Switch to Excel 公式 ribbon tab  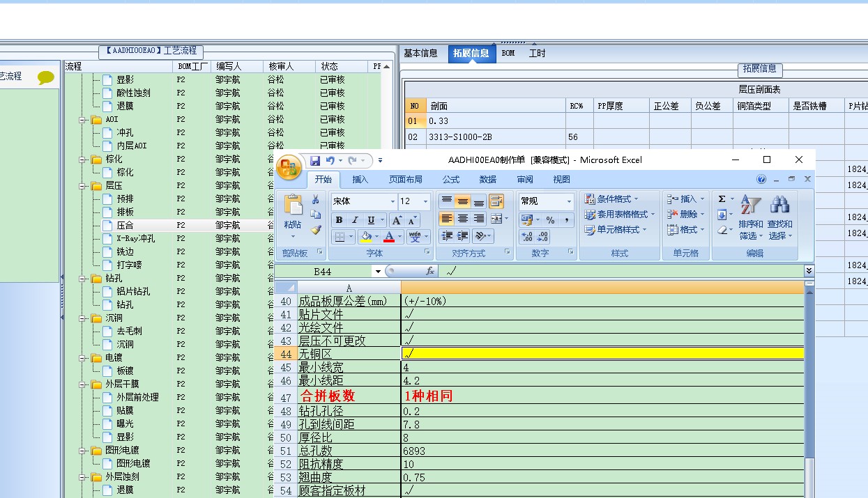click(451, 180)
